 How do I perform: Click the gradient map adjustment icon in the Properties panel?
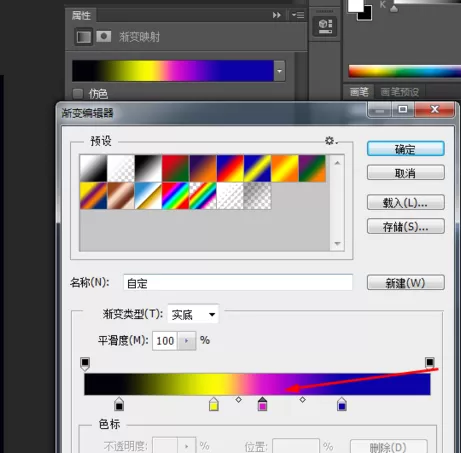[x=83, y=37]
